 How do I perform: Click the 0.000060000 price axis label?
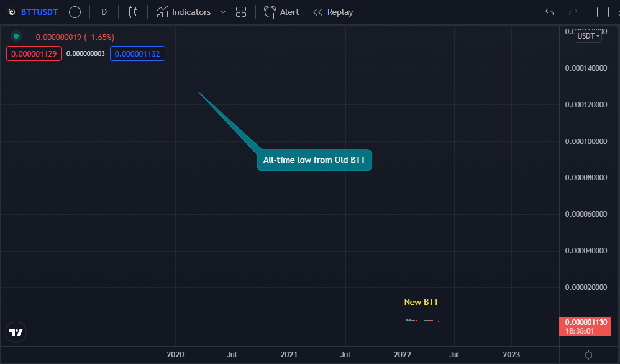[586, 214]
